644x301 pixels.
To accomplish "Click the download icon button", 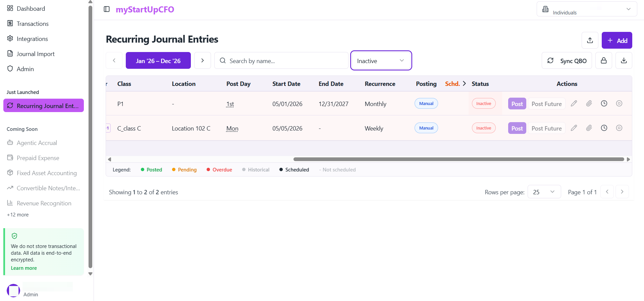I will coord(624,60).
